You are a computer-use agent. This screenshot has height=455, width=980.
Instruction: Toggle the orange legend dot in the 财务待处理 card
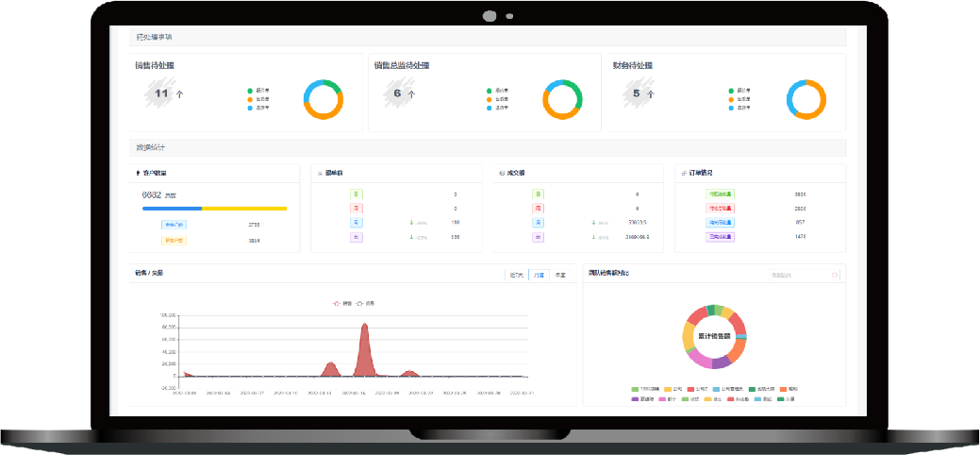tap(731, 99)
